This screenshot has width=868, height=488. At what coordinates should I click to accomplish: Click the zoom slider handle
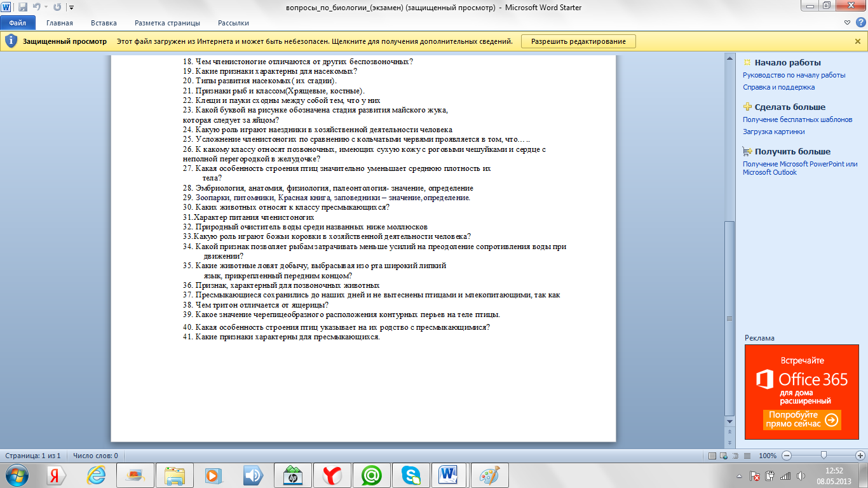824,456
